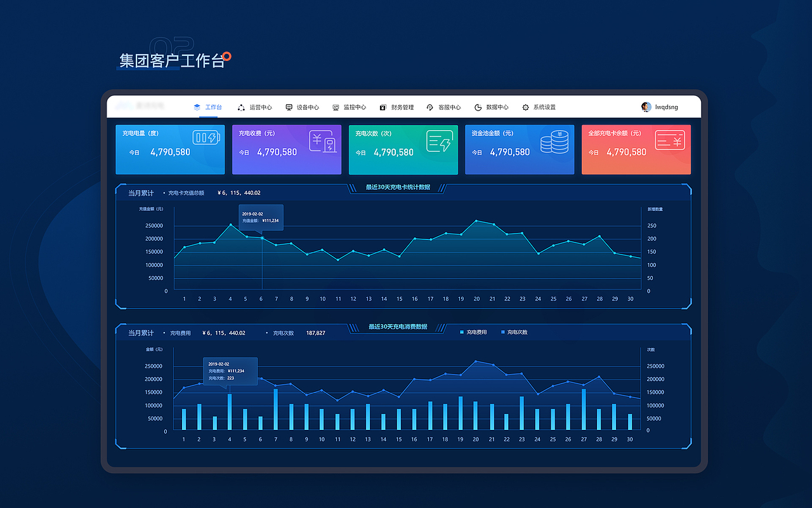Click the 资金池金额（元）label
812x508 pixels.
click(x=492, y=133)
